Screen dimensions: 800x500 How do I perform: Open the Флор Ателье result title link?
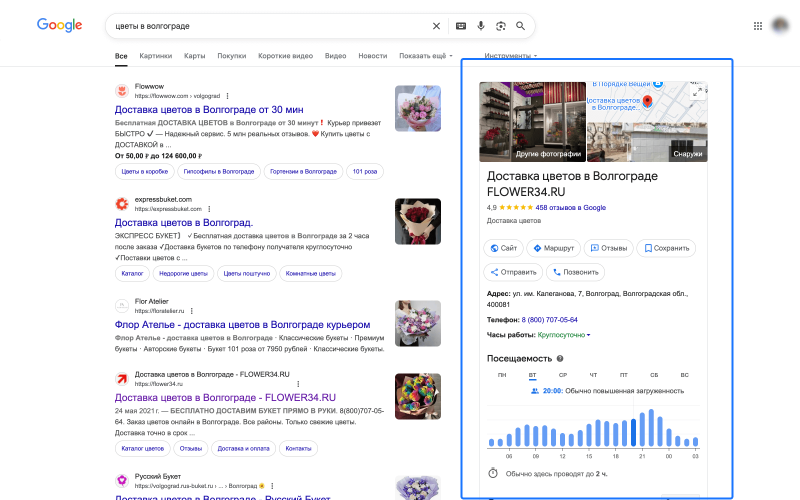[242, 325]
